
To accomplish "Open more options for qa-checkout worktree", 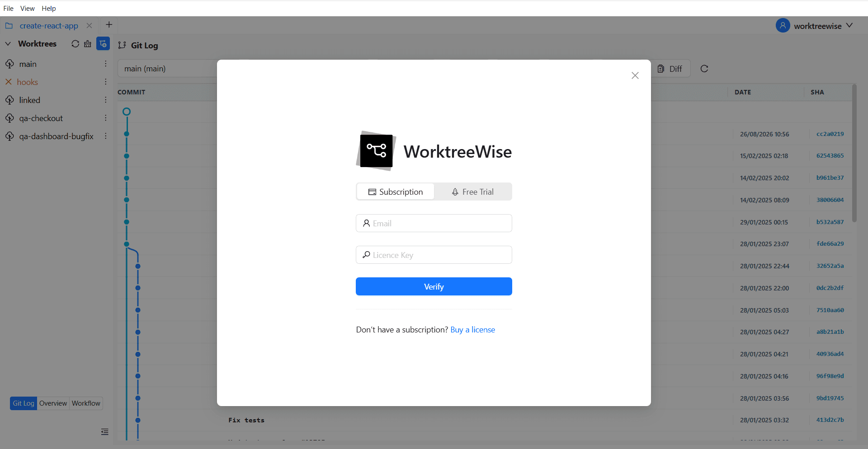I will [106, 118].
